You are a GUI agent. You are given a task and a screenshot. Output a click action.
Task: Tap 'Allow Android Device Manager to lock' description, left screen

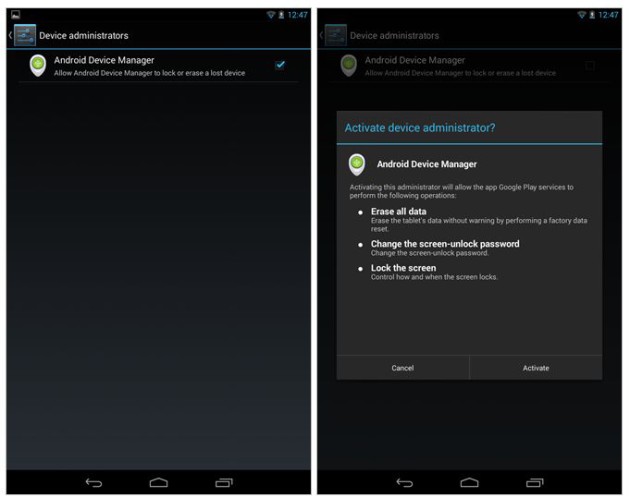(x=149, y=73)
